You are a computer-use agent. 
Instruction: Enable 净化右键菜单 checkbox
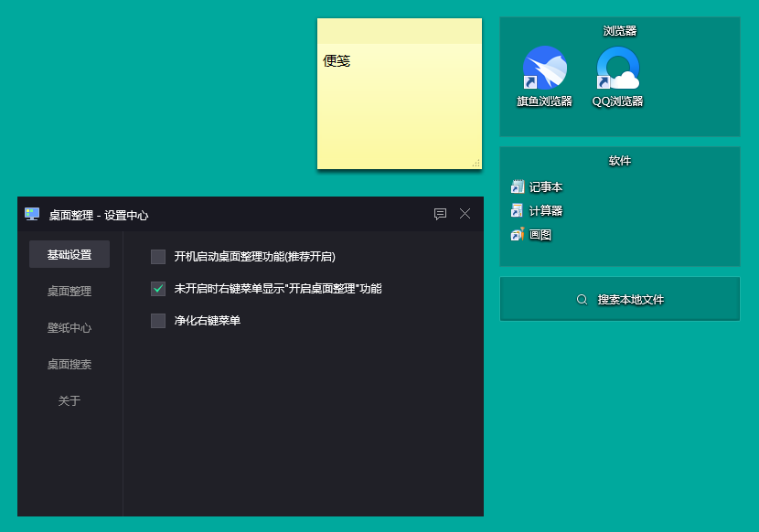[158, 321]
